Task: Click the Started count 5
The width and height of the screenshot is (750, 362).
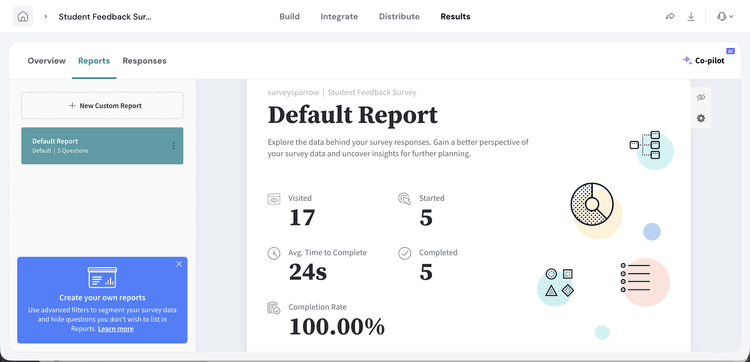Action: point(426,218)
